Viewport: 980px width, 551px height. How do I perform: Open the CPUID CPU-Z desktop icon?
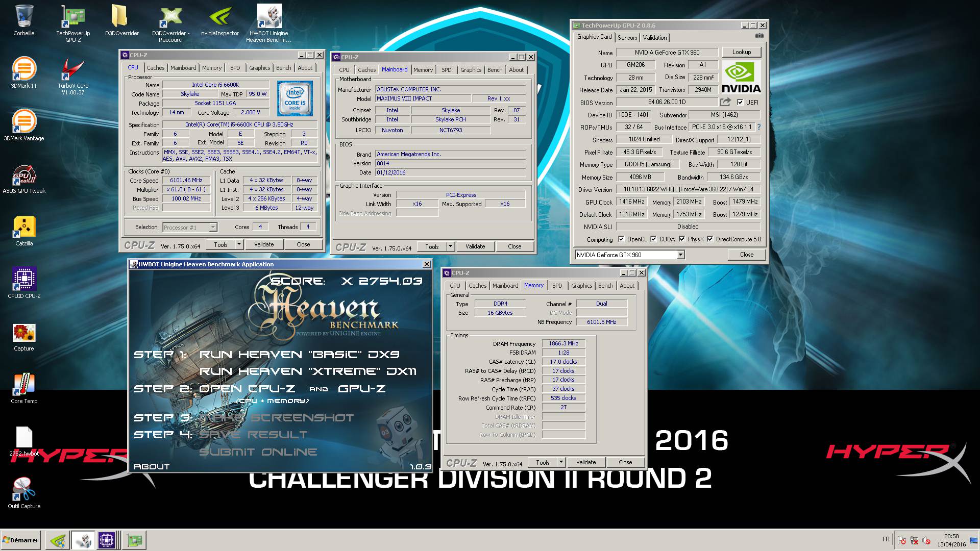point(24,283)
